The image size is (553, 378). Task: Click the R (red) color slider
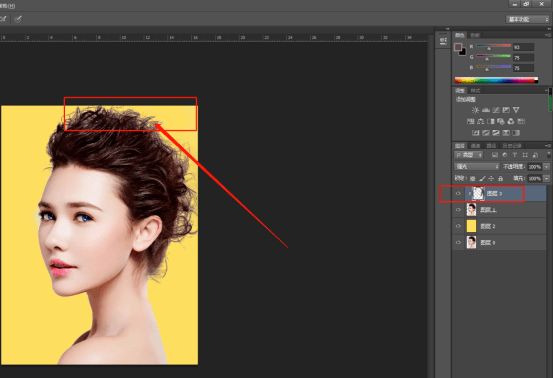pyautogui.click(x=493, y=45)
